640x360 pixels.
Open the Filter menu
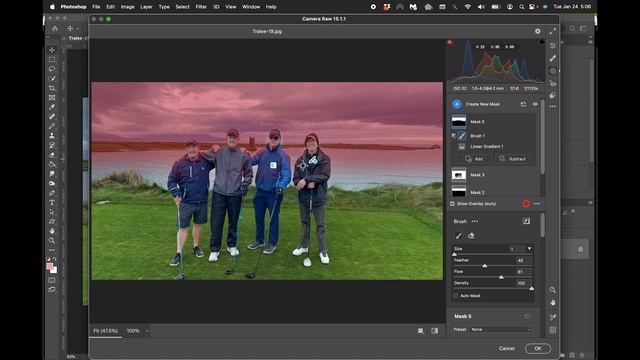tap(201, 7)
